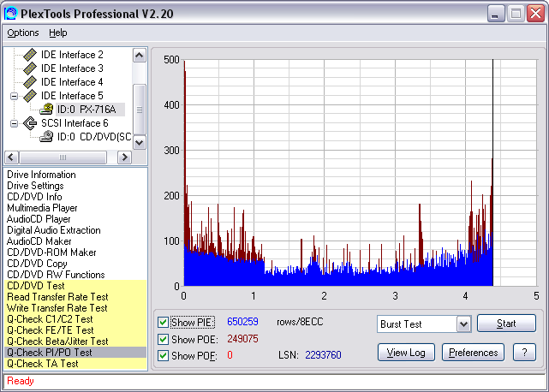This screenshot has height=392, width=549.
Task: Click the device tree scroll right arrow
Action: 124,157
